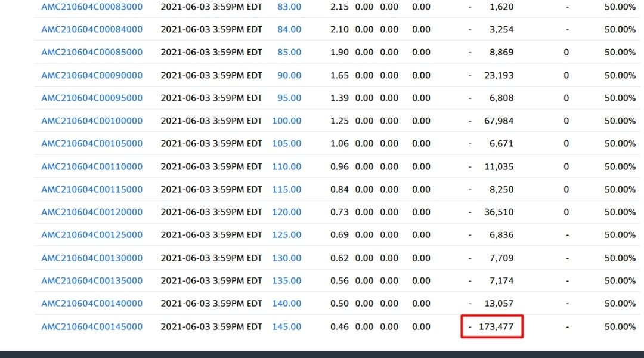Select last price 0.56
This screenshot has height=358, width=644.
click(x=340, y=280)
